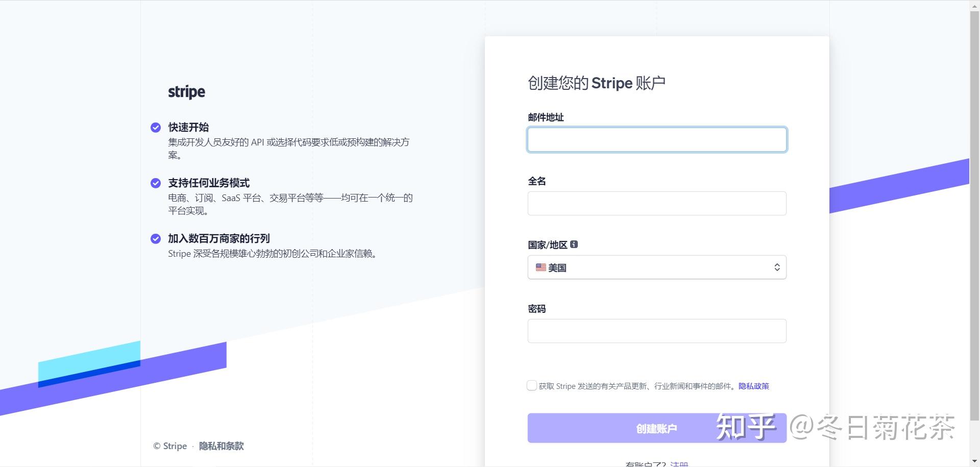Click the checkmark icon beside 加入数百万商家的行列
Screen dimensions: 980x467
pyautogui.click(x=156, y=238)
